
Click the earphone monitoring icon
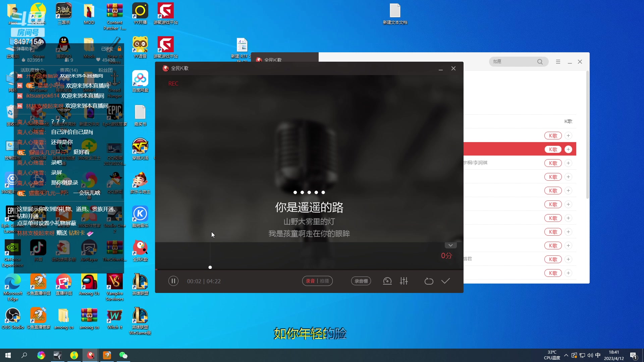click(387, 281)
